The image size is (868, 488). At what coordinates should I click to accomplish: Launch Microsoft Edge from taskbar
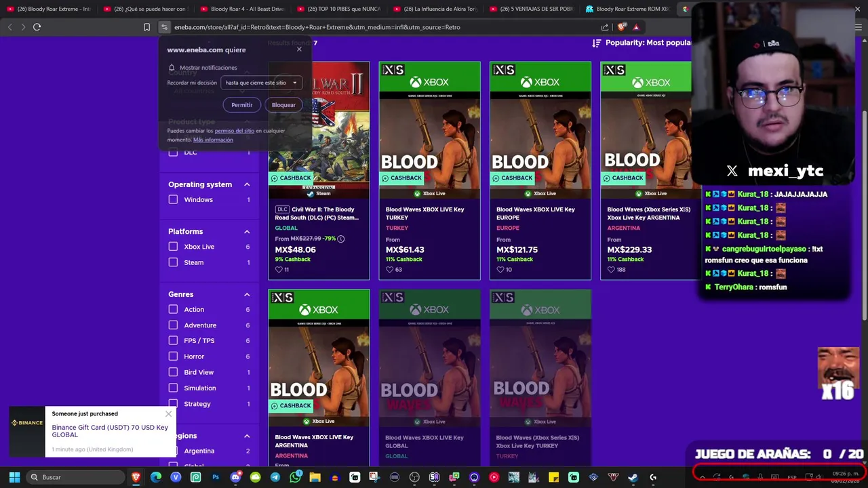[x=156, y=477]
